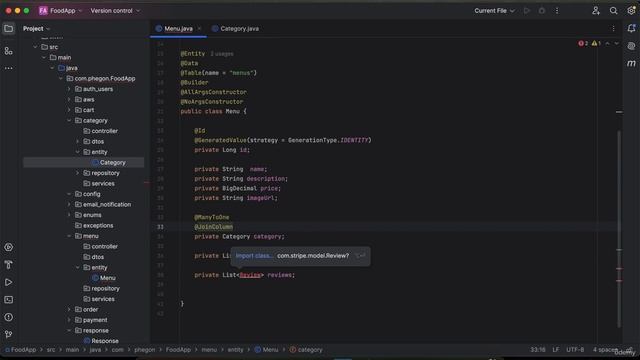Open the Problems tool window
The height and width of the screenshot is (360, 640).
tap(8, 317)
